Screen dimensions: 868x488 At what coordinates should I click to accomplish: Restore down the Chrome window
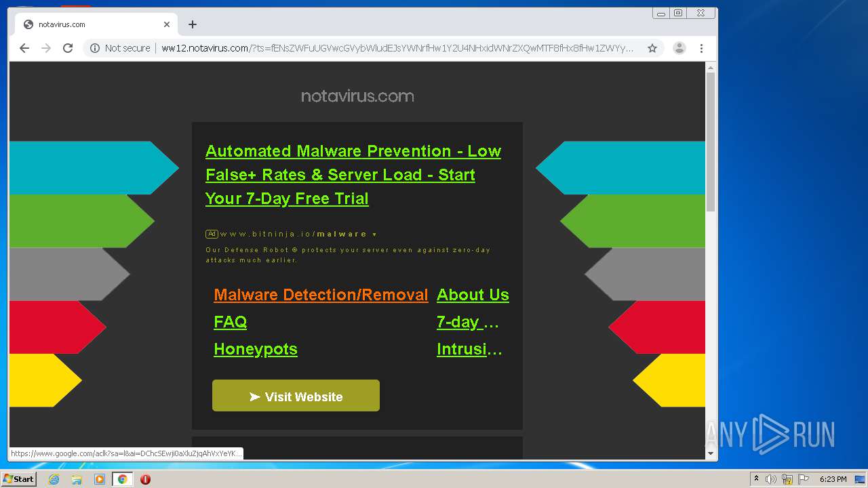pos(678,13)
